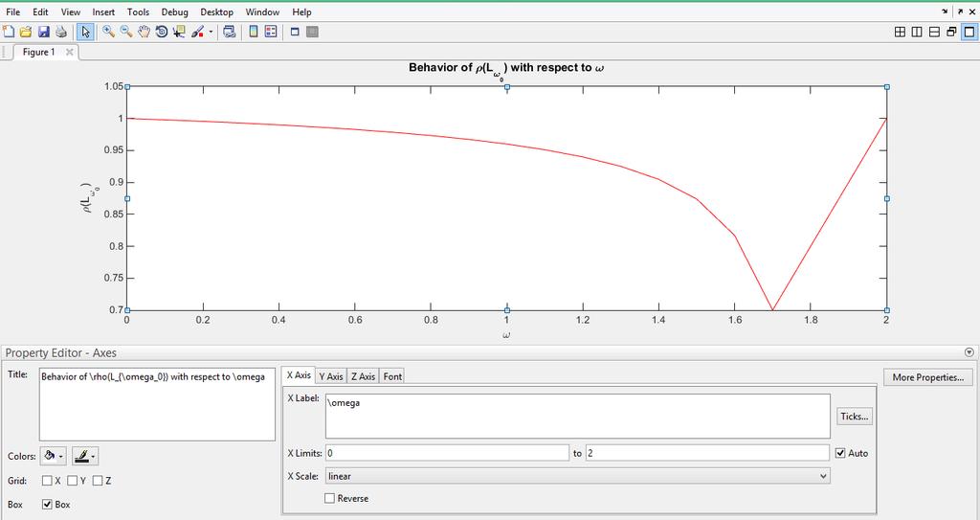Image resolution: width=980 pixels, height=520 pixels.
Task: Click the More Properties... button
Action: [x=928, y=377]
